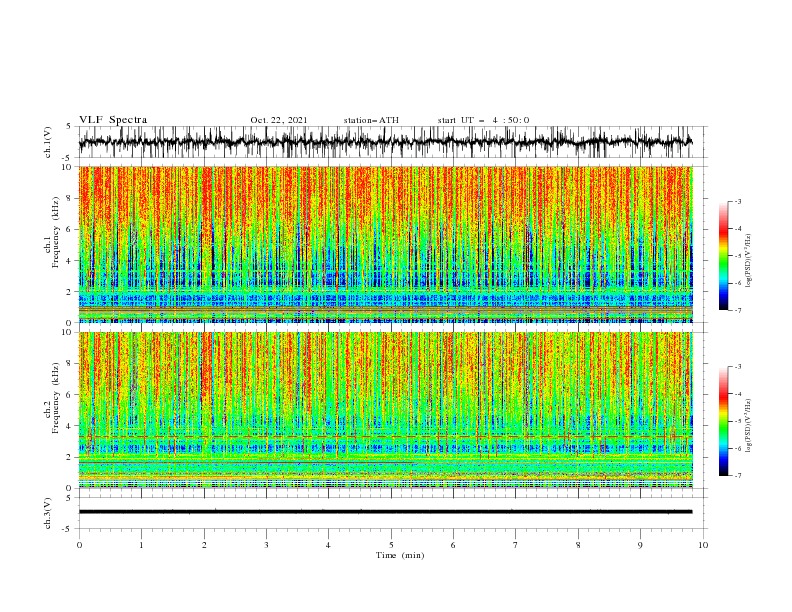The image size is (792, 612).
Task: Click the "ch.1(V)" waveform axis label
Action: (48, 142)
